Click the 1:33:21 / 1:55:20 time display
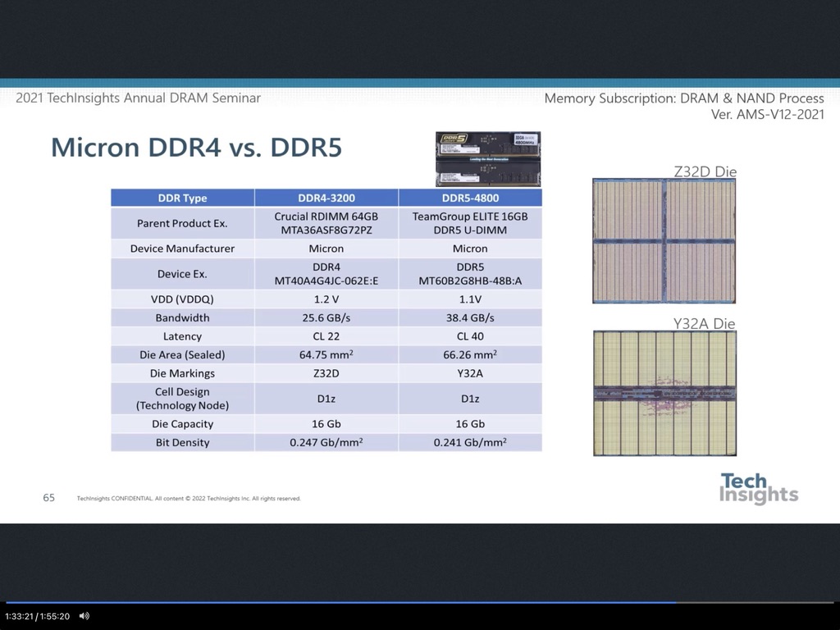The image size is (840, 630). click(x=37, y=616)
